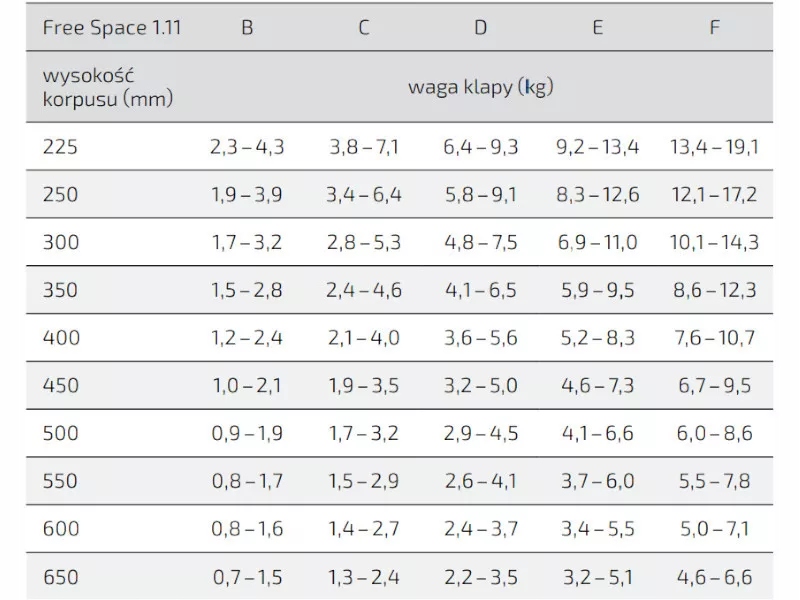
Task: Select the 350 height row label
Action: click(x=59, y=291)
